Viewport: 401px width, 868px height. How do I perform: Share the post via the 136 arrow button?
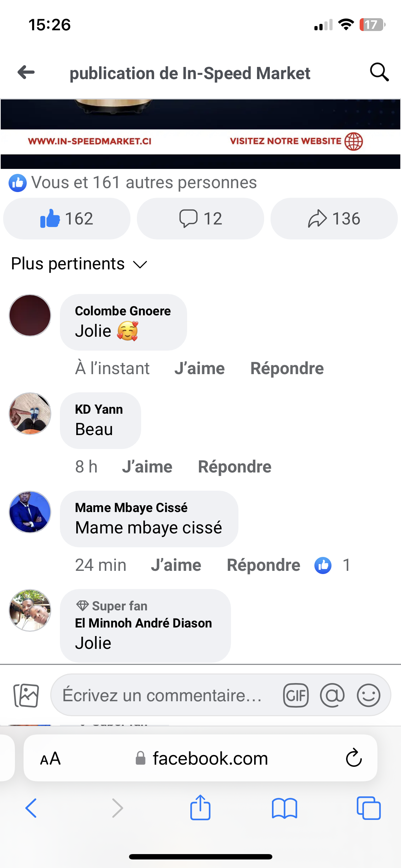334,218
